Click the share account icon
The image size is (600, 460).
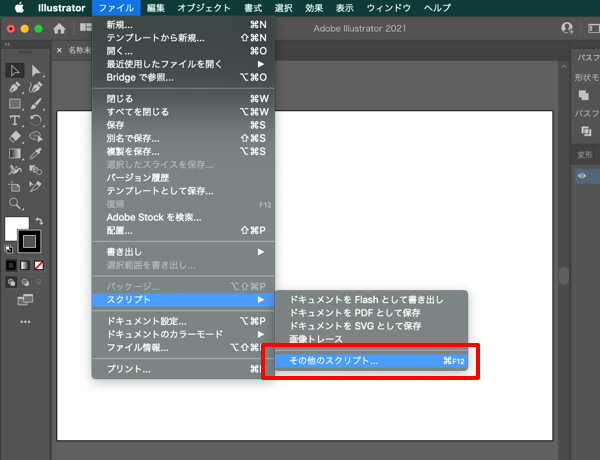[x=567, y=28]
